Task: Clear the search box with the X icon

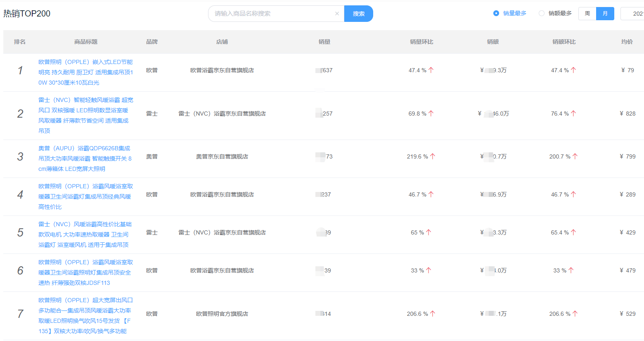Action: (337, 14)
